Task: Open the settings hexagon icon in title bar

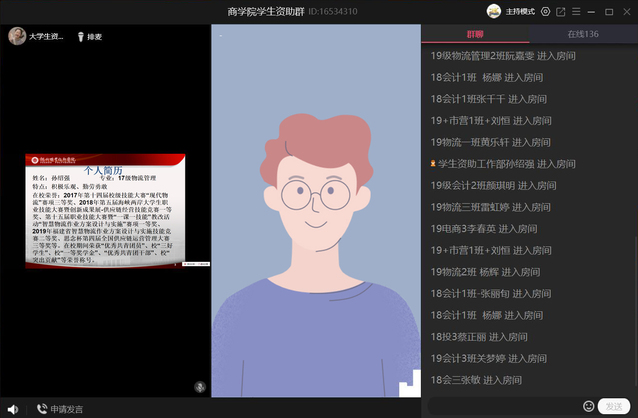Action: coord(545,12)
